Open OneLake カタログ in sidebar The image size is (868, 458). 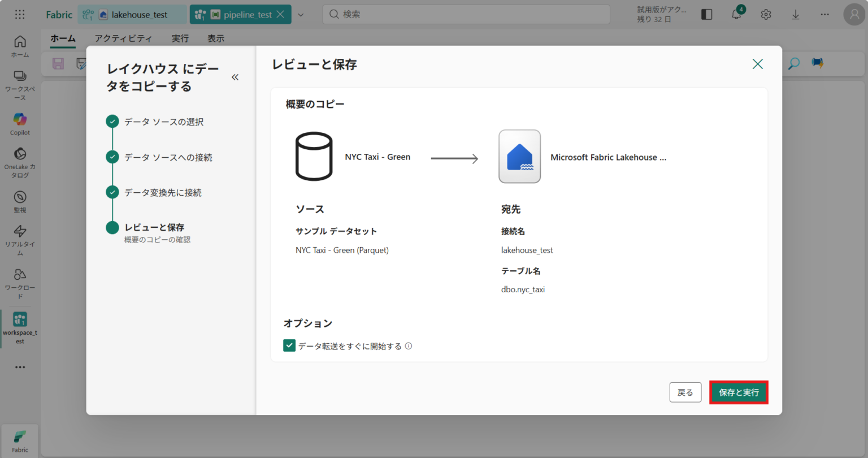tap(20, 162)
